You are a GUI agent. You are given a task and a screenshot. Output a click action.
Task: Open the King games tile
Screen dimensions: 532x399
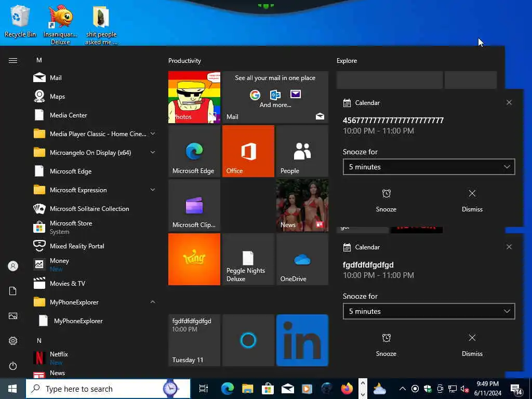pyautogui.click(x=194, y=259)
